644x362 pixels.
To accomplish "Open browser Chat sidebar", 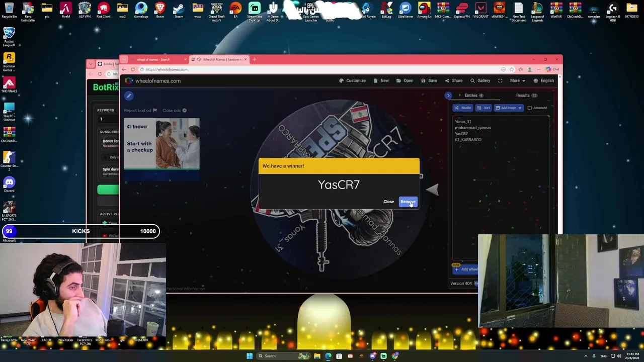I will 551,69.
